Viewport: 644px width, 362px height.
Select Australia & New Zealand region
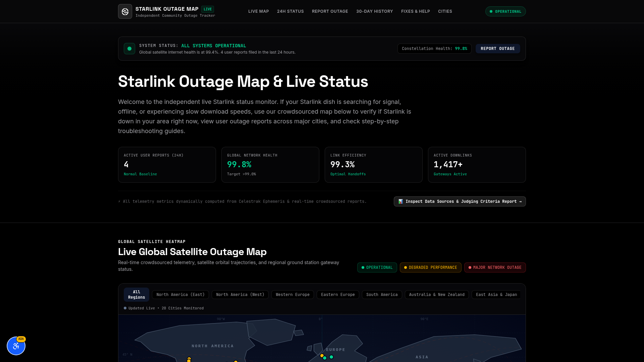(x=437, y=295)
